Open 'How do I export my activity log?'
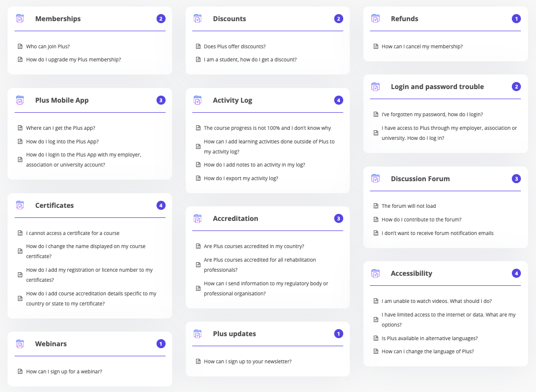The height and width of the screenshot is (392, 536). click(241, 179)
